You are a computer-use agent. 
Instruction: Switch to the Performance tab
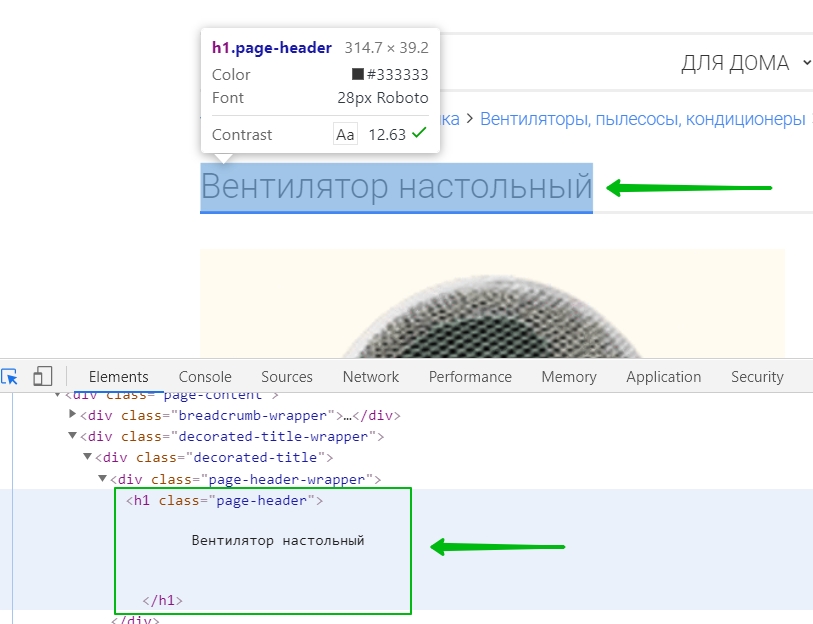coord(470,377)
